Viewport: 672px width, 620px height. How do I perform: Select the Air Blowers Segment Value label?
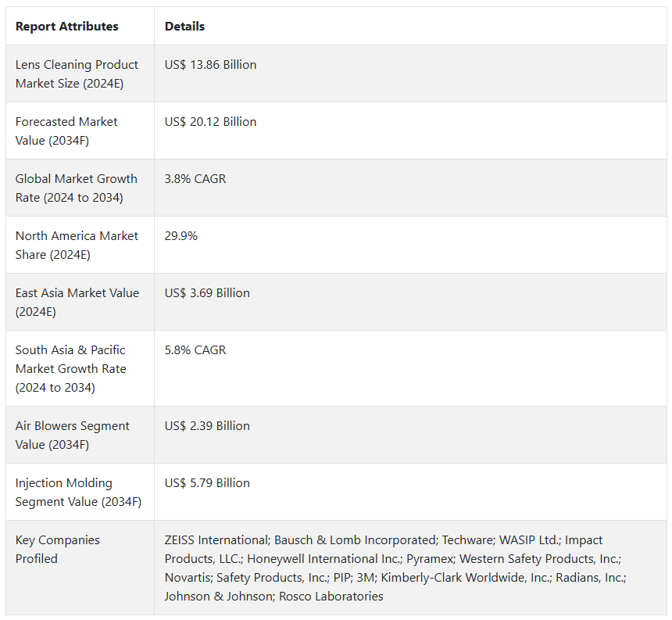[x=73, y=435]
